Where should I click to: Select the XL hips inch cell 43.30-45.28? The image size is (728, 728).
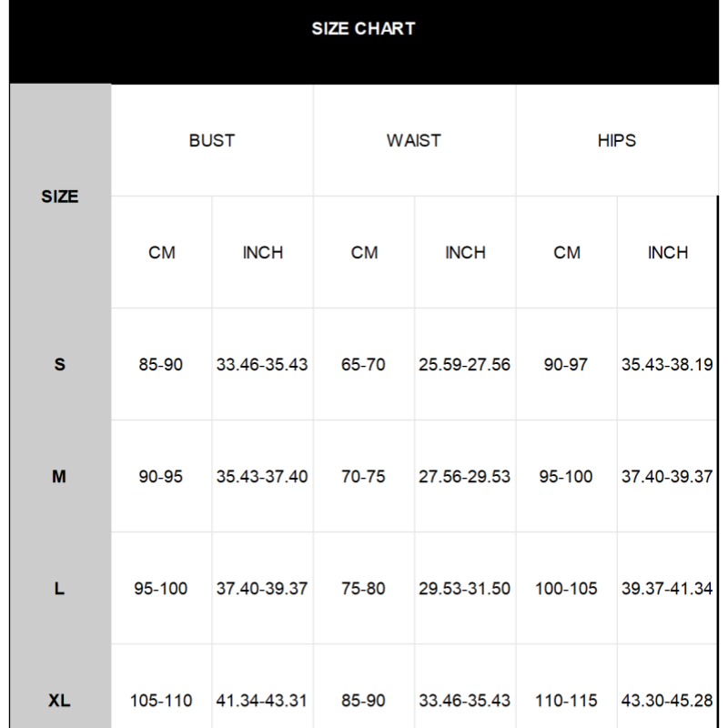coord(667,701)
